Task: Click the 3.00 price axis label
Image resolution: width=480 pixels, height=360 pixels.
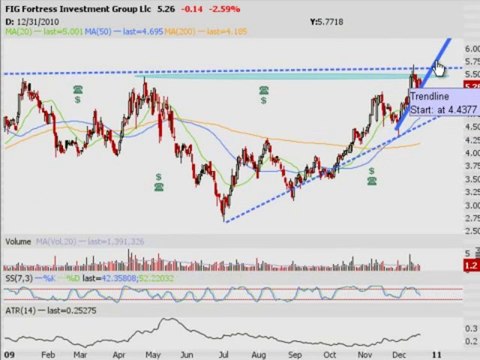Action: pos(472,205)
